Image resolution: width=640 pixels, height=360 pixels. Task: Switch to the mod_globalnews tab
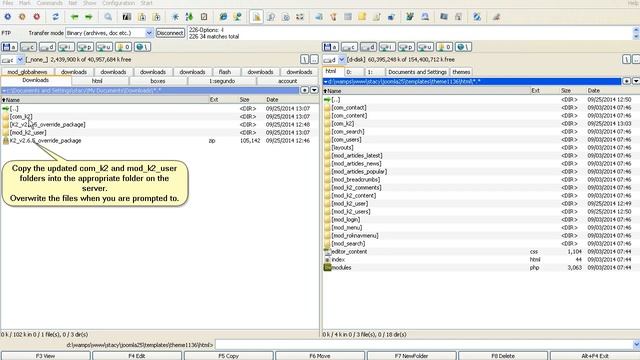(27, 72)
